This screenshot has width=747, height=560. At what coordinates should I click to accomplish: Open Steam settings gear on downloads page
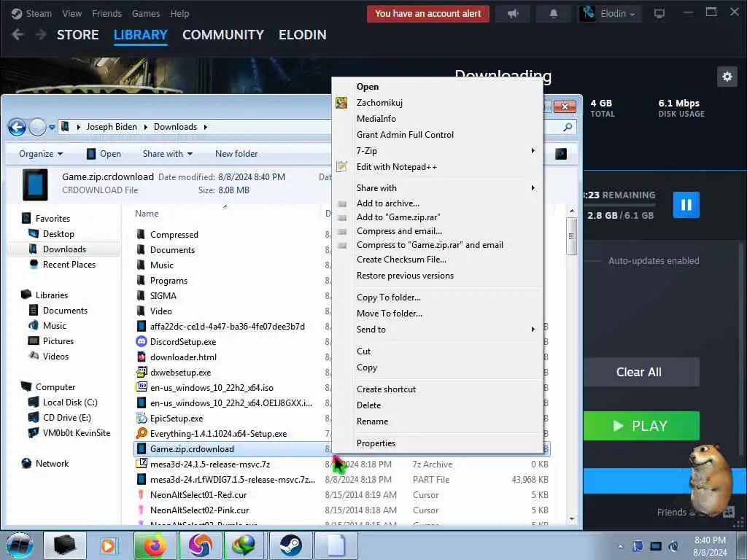click(x=727, y=77)
